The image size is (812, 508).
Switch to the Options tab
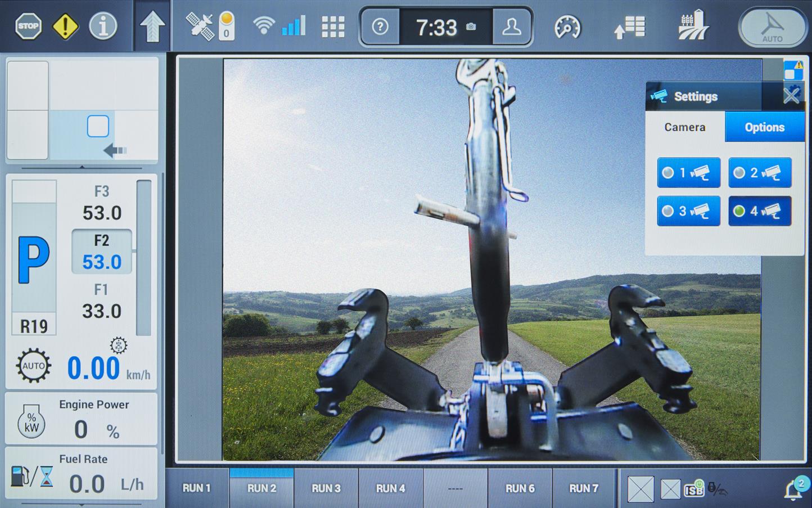click(765, 127)
